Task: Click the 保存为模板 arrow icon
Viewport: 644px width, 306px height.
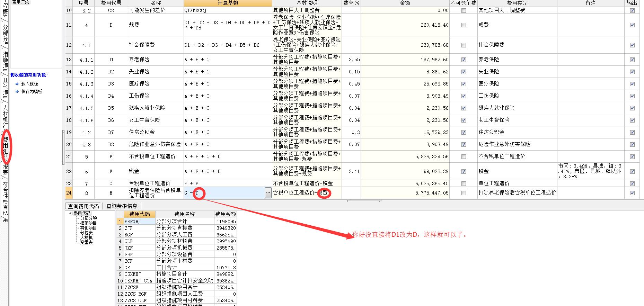Action: [17, 91]
